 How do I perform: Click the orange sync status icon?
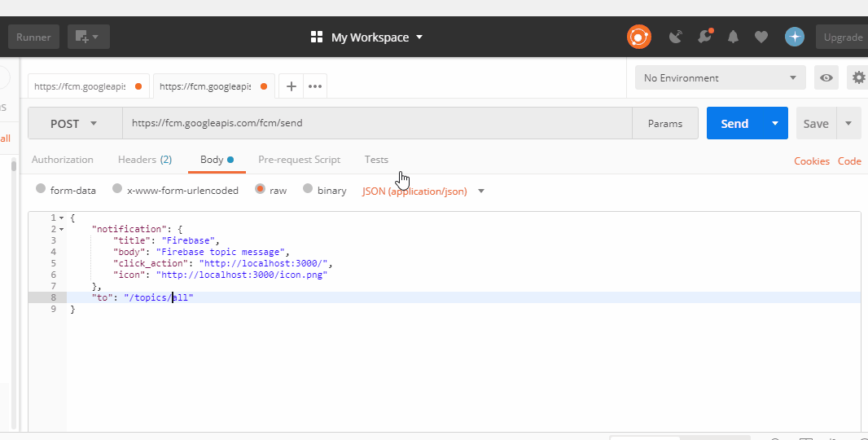638,37
